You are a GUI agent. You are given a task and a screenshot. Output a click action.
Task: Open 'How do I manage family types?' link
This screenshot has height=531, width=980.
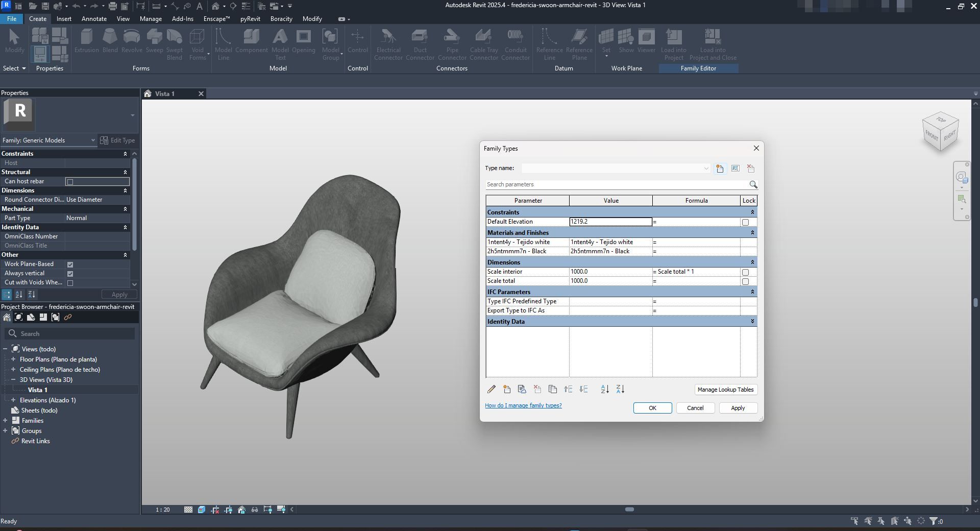click(523, 405)
